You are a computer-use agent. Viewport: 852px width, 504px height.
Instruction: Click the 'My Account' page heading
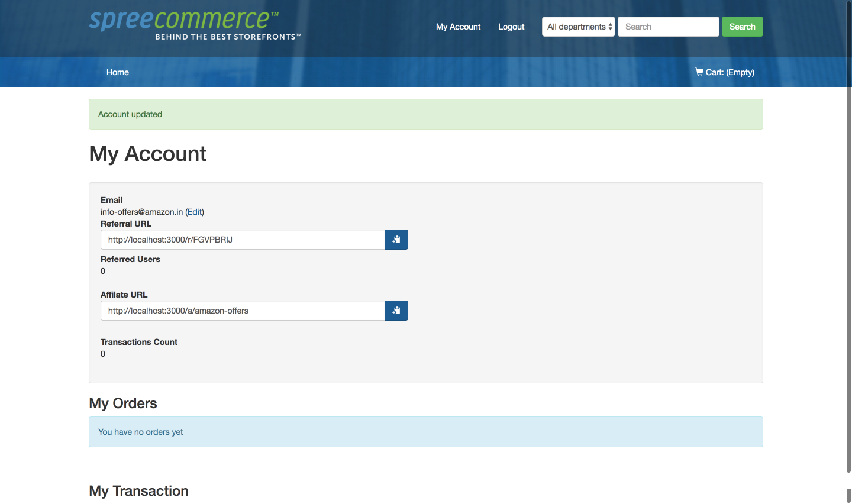(148, 154)
